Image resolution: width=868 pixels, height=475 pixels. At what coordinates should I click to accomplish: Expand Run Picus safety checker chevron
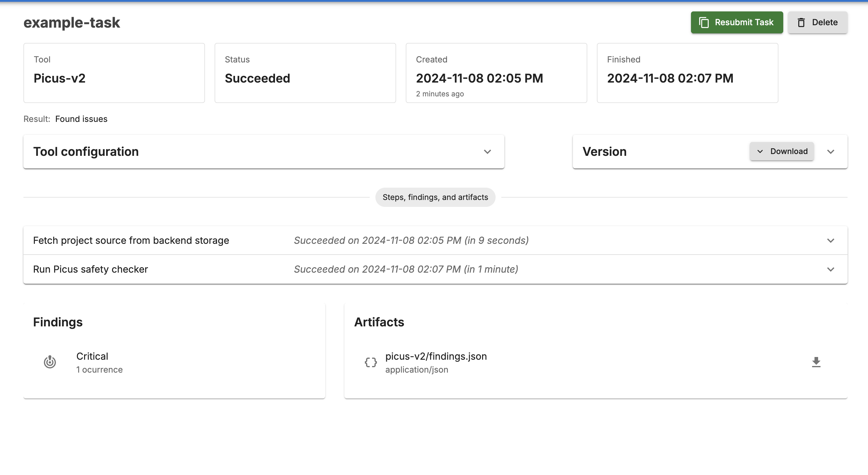[x=831, y=269]
